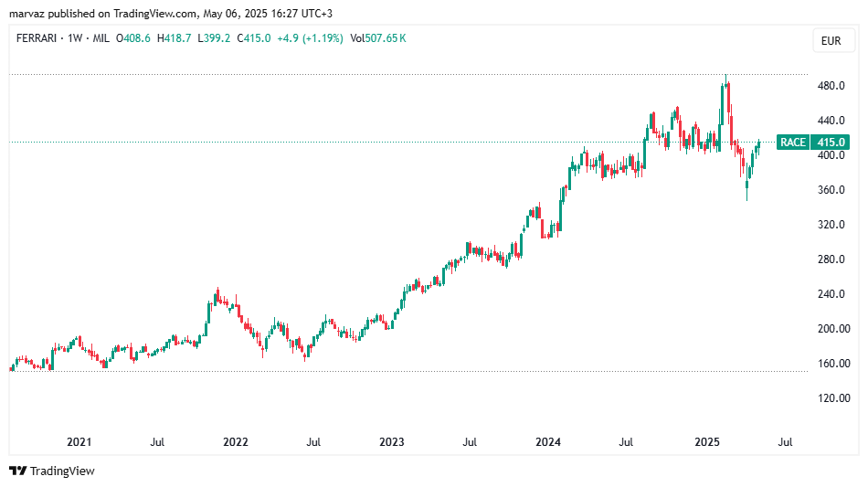Click the Vol507.65K volume reading

[378, 38]
